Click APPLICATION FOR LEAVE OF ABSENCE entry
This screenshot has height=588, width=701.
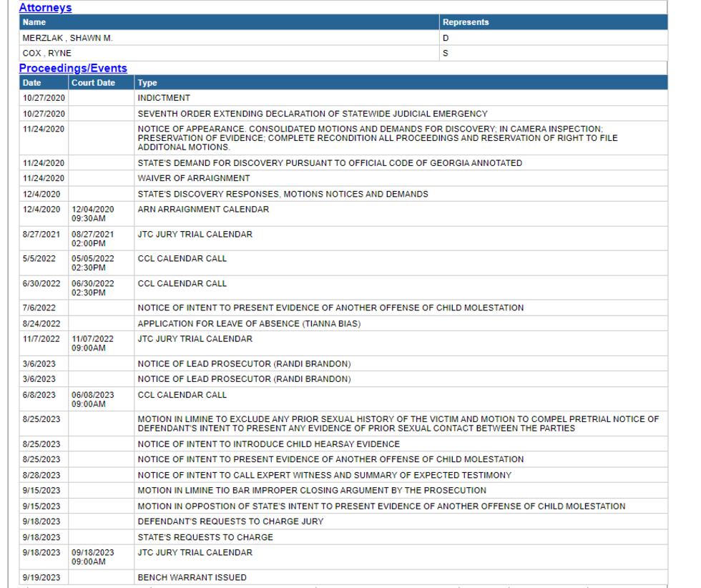pos(249,323)
